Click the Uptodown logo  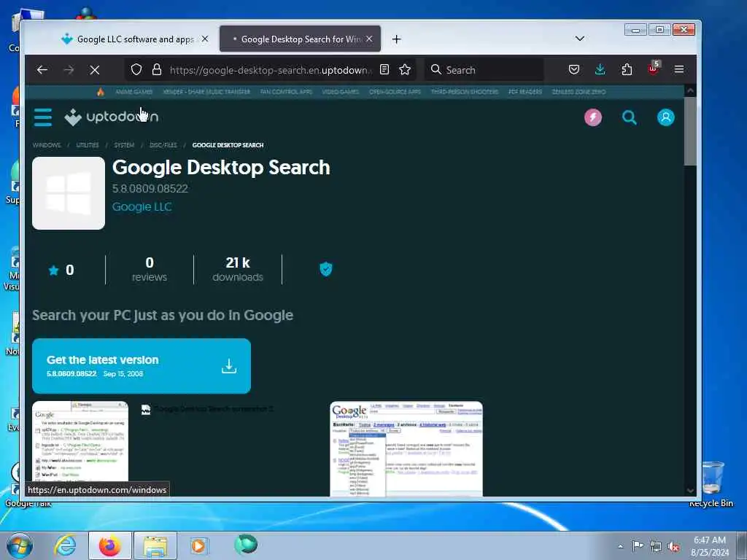coord(111,117)
